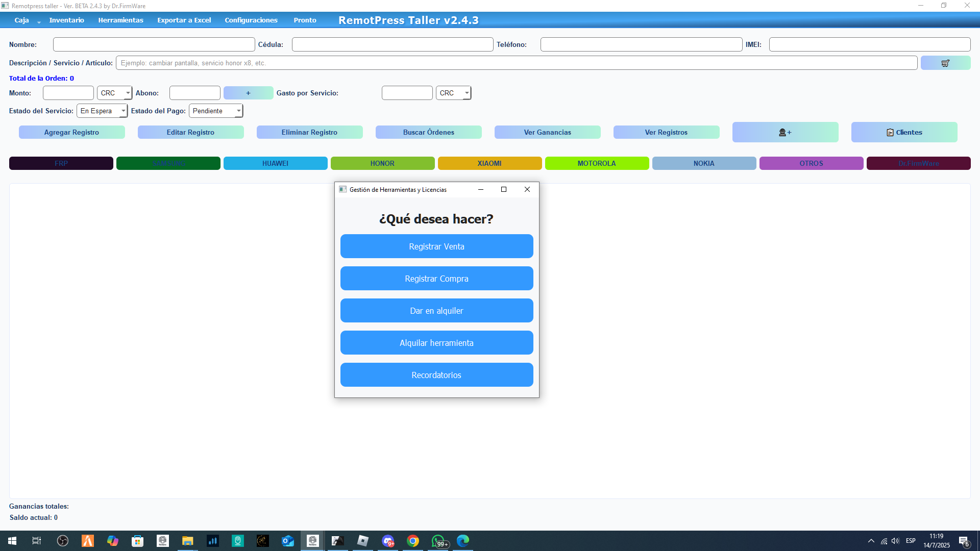The image size is (980, 551).
Task: Open the Gasto por Servicio currency dropdown
Action: 466,93
